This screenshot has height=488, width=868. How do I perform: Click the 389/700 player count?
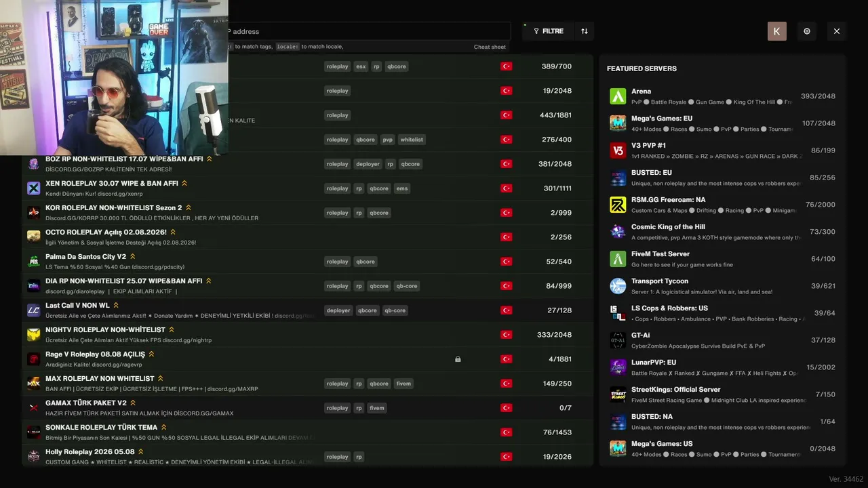[x=557, y=66]
